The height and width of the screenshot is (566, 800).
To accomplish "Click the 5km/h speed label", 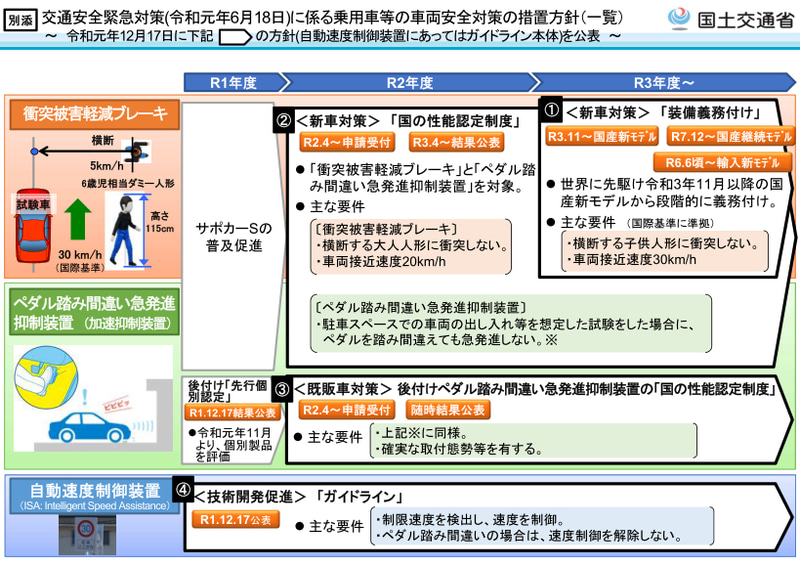I will click(x=106, y=166).
